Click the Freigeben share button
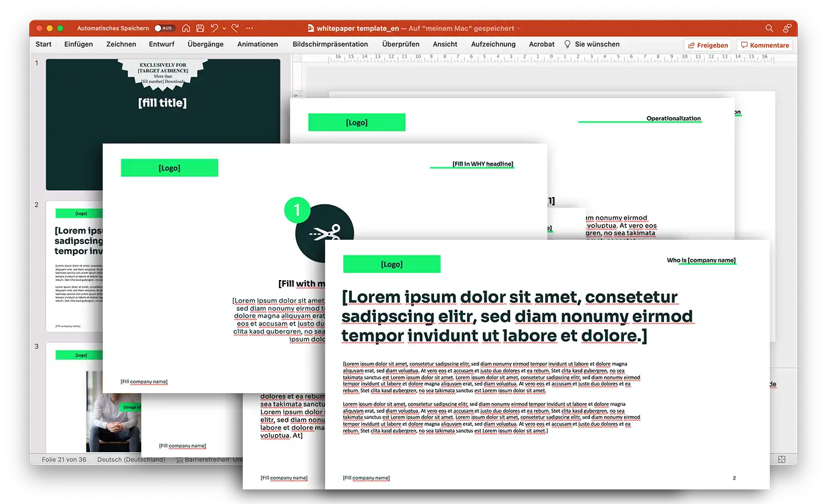The width and height of the screenshot is (827, 504). coord(708,45)
